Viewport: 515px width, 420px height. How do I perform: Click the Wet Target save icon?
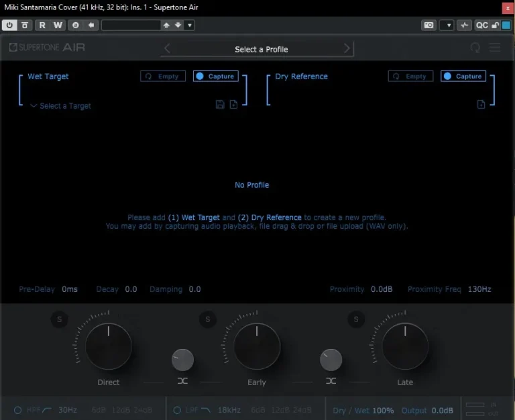click(x=220, y=105)
